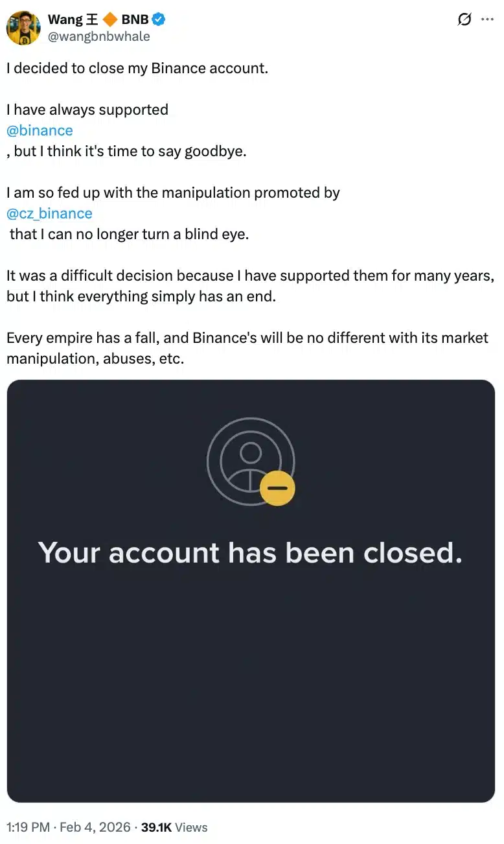Click "Your account has been closed." text
This screenshot has width=504, height=844.
250,552
